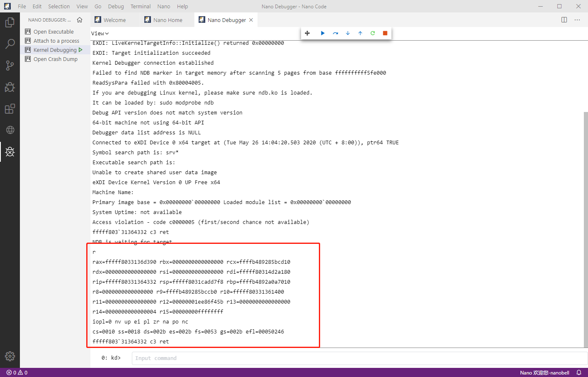588x377 pixels.
Task: Click the errors and warnings status indicator
Action: pyautogui.click(x=17, y=372)
